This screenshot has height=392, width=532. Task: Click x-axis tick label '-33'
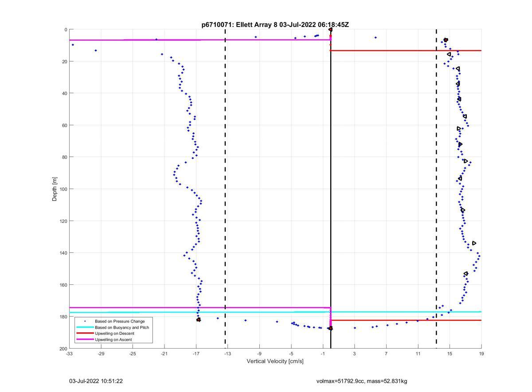pos(69,353)
